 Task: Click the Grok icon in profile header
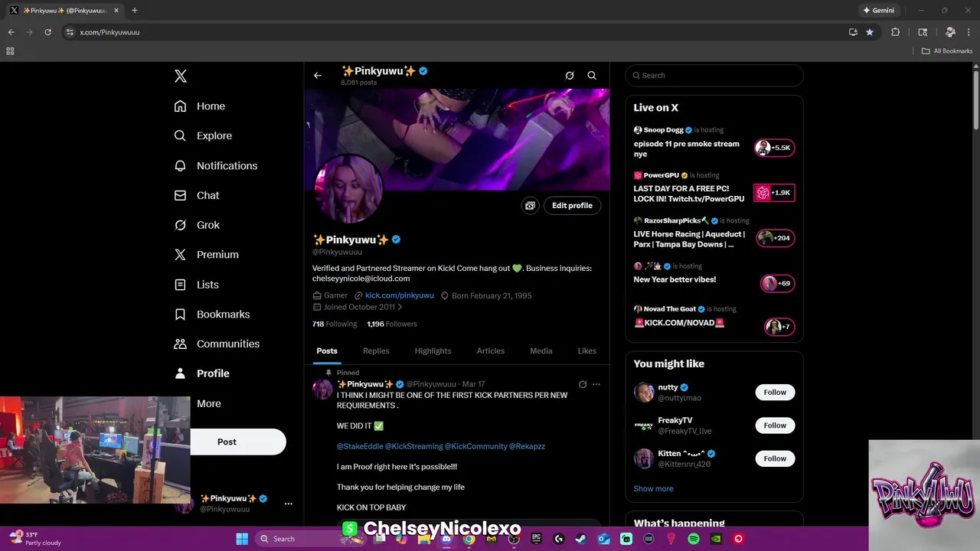[x=570, y=76]
